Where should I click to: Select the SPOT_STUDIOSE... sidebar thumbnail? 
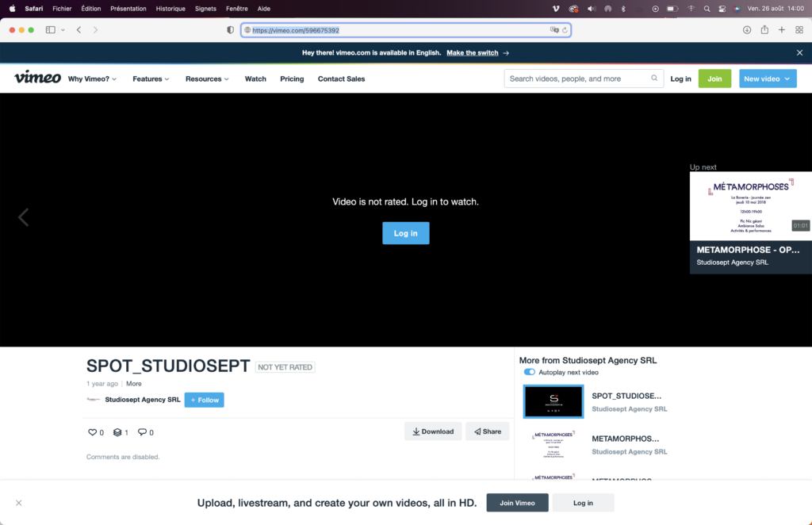pos(553,401)
